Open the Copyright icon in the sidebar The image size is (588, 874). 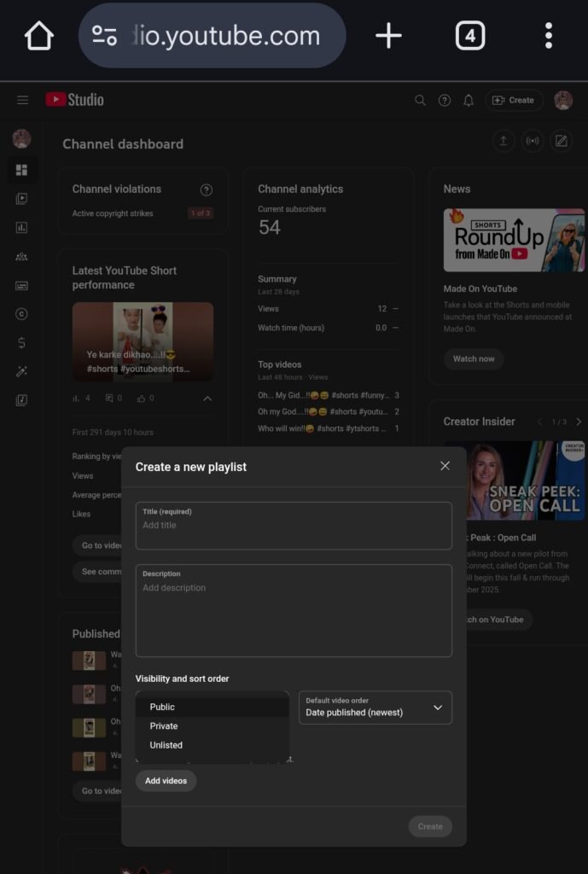pyautogui.click(x=21, y=314)
